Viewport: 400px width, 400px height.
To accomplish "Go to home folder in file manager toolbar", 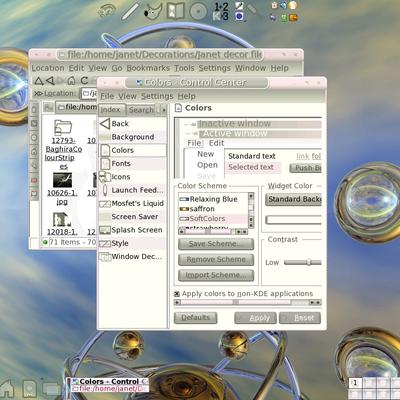I will coord(71,81).
